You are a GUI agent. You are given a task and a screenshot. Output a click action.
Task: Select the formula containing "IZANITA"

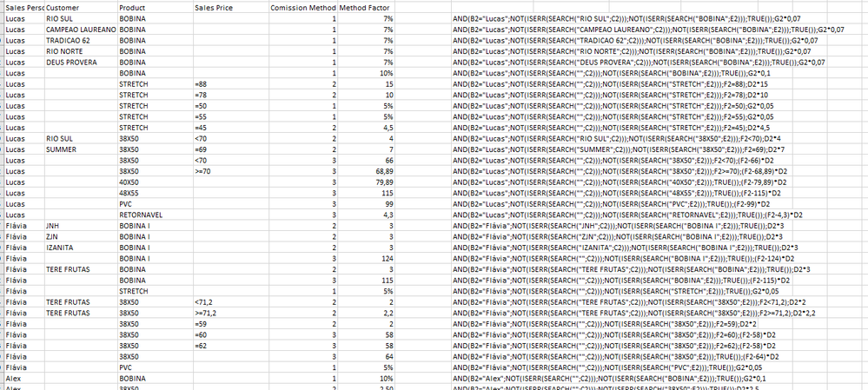625,248
